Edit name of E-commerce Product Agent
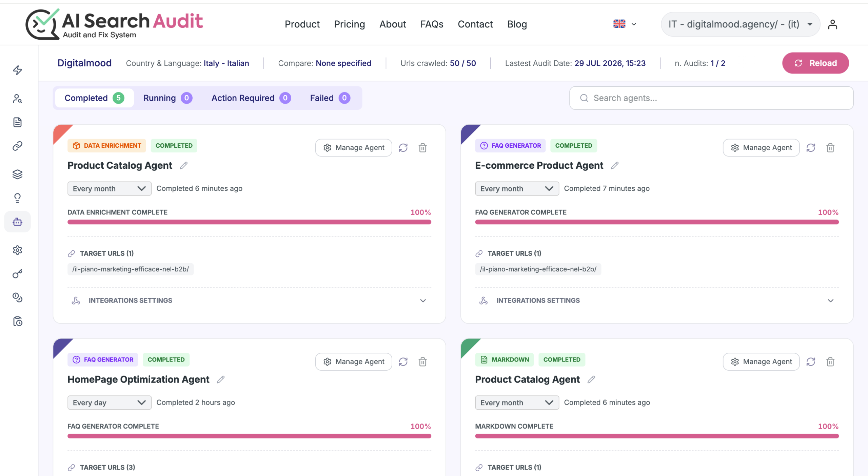The width and height of the screenshot is (868, 476). (x=615, y=165)
